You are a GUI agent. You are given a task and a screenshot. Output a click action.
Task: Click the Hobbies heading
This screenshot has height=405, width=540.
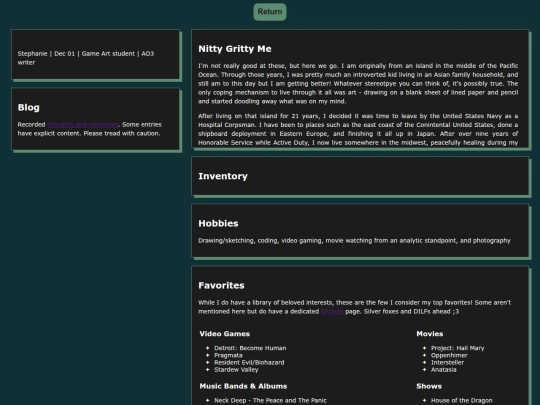tap(218, 224)
